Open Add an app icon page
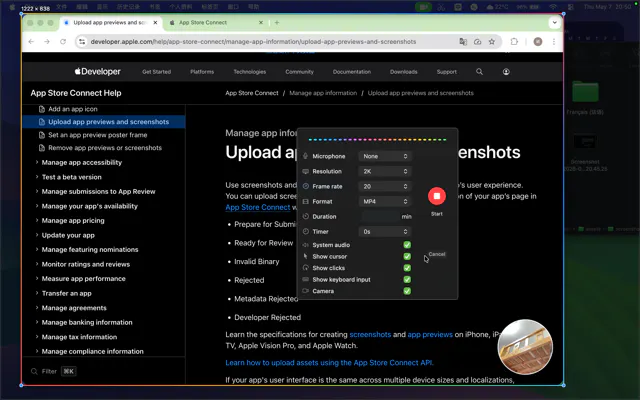Viewport: 640px width, 400px height. point(73,109)
